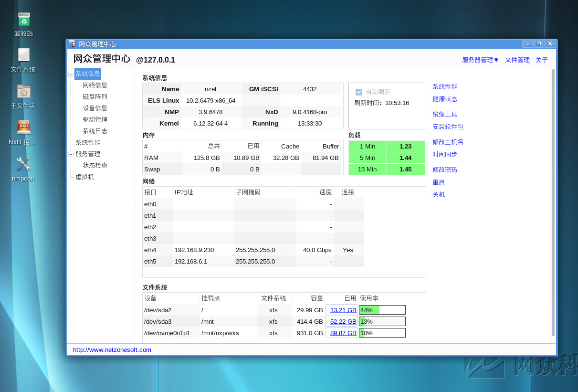Launch the nmpcon tools desktop icon
This screenshot has width=578, height=392.
pos(24,164)
